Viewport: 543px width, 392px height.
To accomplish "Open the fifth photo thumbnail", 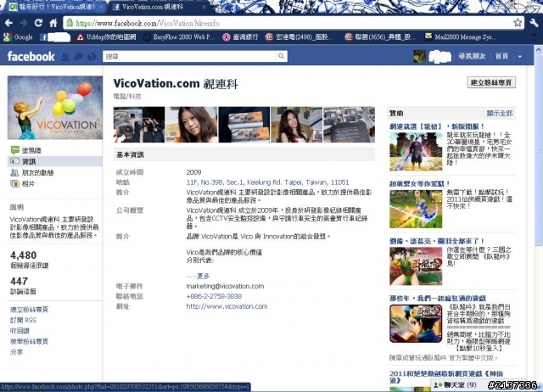I will tap(349, 125).
